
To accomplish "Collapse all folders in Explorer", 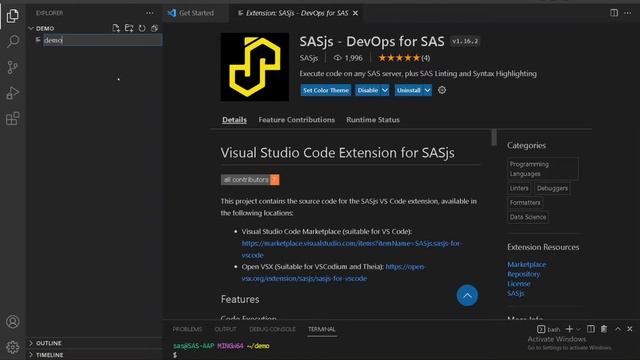I will pyautogui.click(x=154, y=28).
